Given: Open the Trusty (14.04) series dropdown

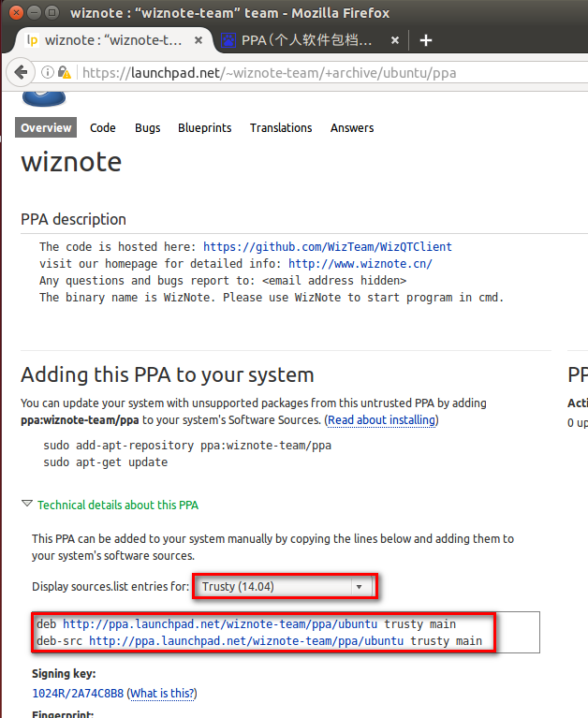Looking at the screenshot, I should pyautogui.click(x=285, y=587).
